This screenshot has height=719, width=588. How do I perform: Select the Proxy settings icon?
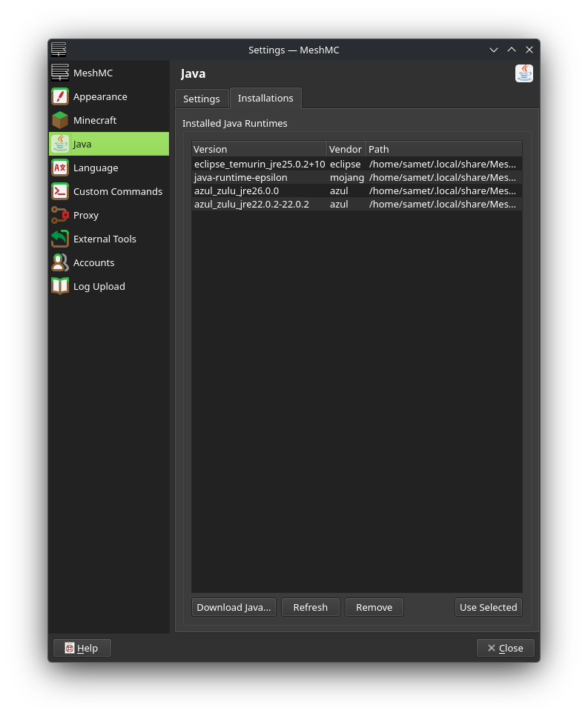(60, 215)
